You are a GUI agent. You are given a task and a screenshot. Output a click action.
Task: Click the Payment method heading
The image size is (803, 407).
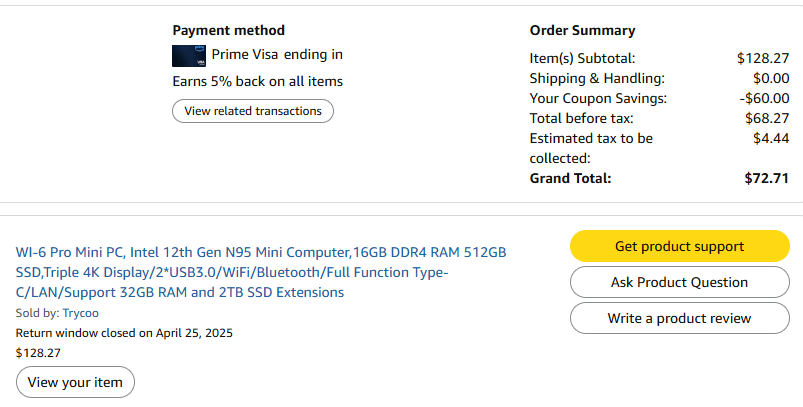(228, 30)
